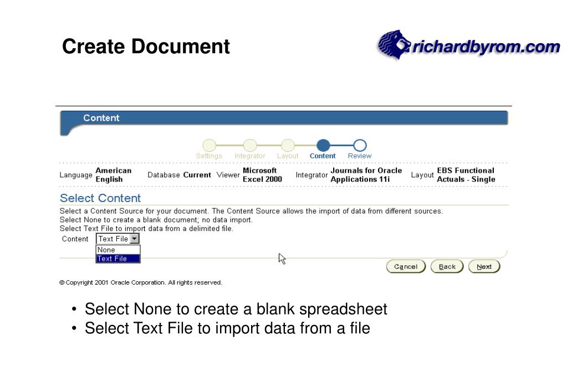
Task: Click the Review step circle
Action: click(360, 145)
